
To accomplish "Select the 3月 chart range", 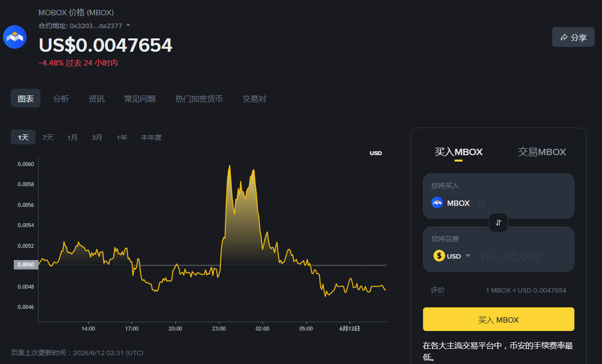I will (x=97, y=137).
